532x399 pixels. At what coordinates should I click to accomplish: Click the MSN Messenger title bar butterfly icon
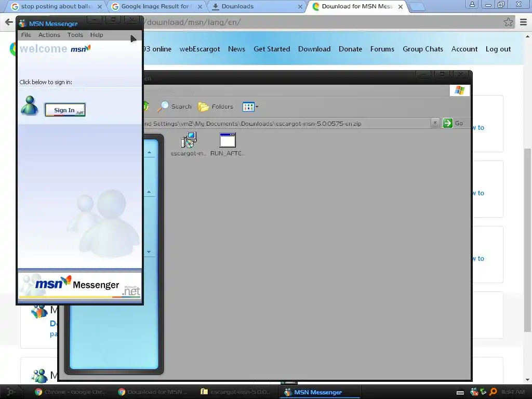click(23, 23)
